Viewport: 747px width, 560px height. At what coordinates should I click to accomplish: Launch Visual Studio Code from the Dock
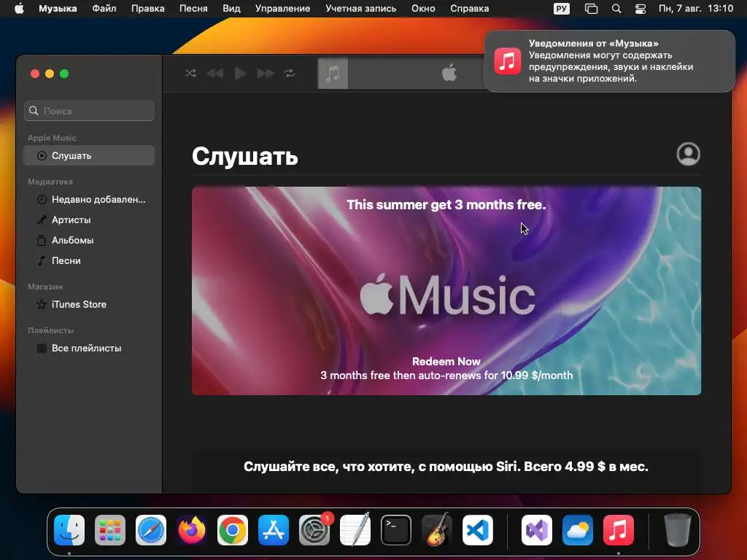478,530
